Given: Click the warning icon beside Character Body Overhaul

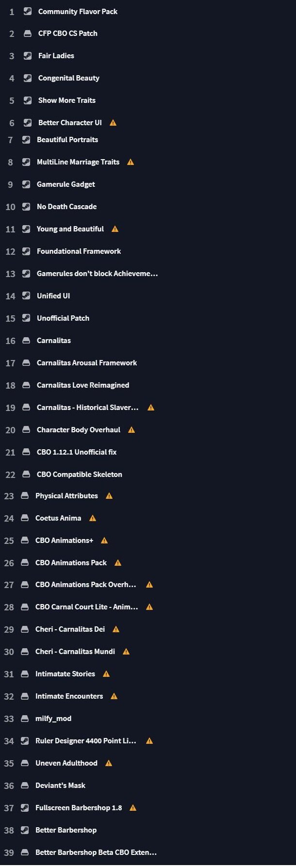Looking at the screenshot, I should point(131,429).
